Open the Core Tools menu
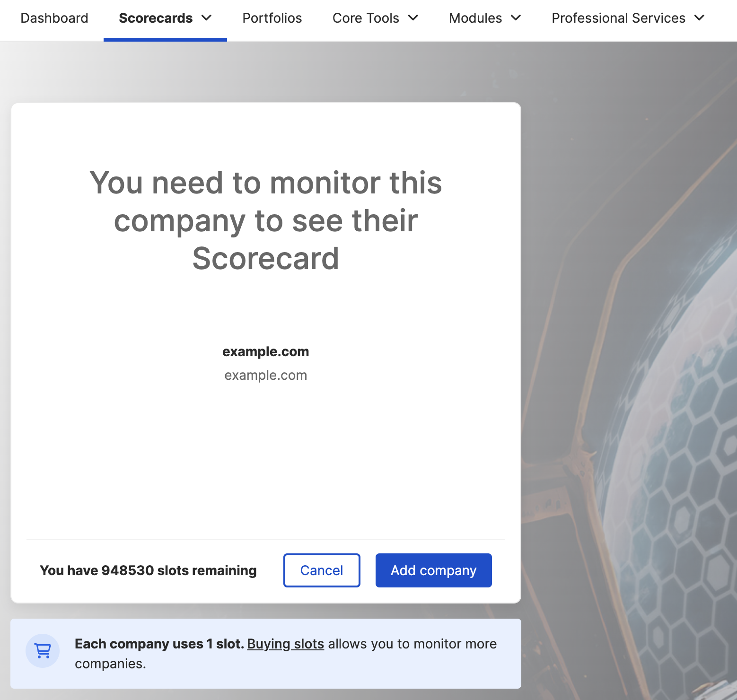 [x=376, y=18]
